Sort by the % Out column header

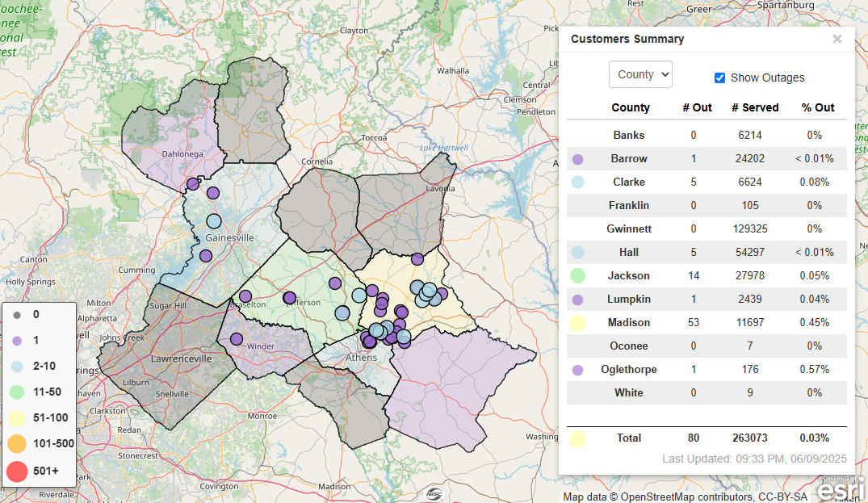(x=817, y=107)
